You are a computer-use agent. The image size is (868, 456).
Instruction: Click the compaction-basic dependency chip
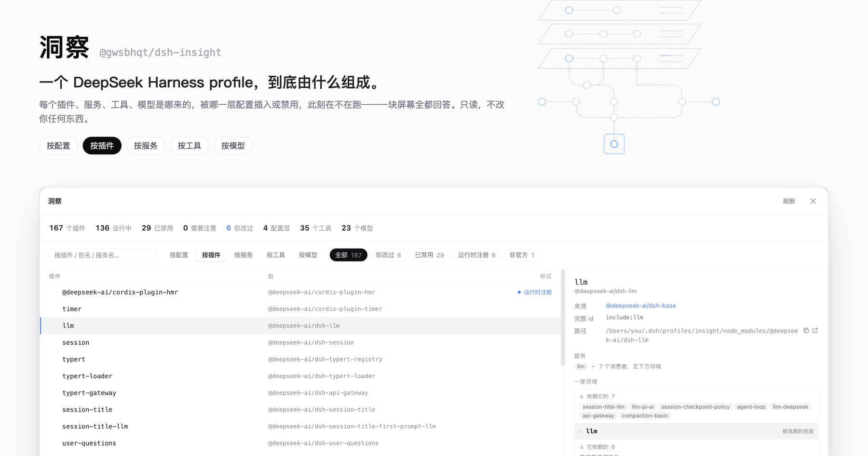[645, 416]
